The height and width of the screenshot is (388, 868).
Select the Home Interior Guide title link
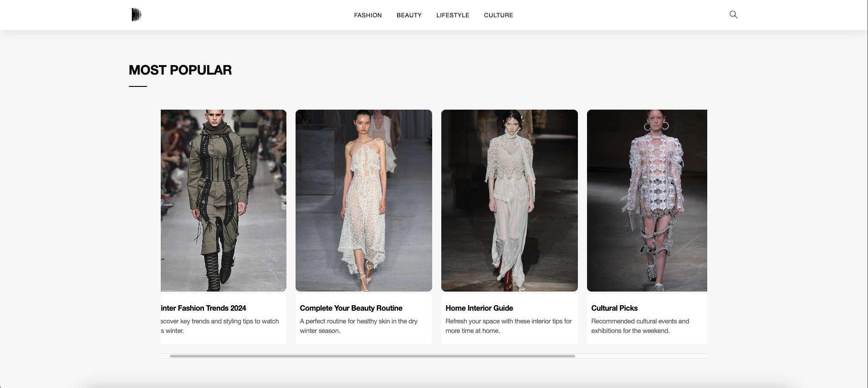[x=479, y=308]
